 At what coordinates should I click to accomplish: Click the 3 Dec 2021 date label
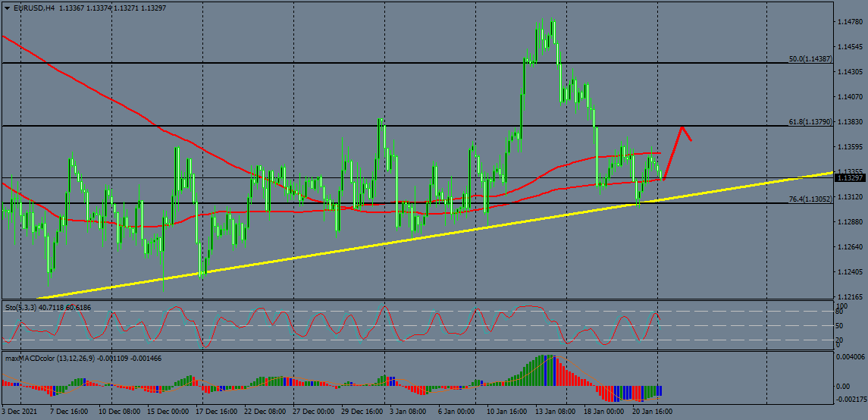click(20, 412)
